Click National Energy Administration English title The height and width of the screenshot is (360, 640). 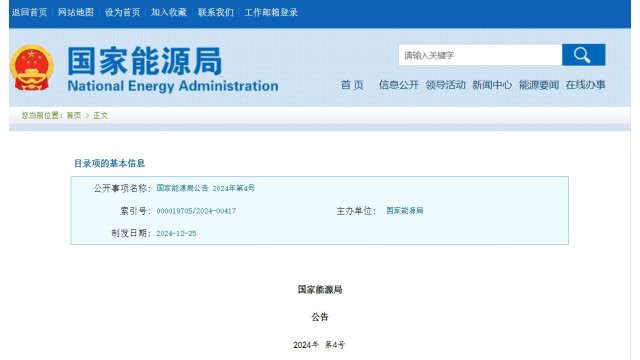pos(173,86)
